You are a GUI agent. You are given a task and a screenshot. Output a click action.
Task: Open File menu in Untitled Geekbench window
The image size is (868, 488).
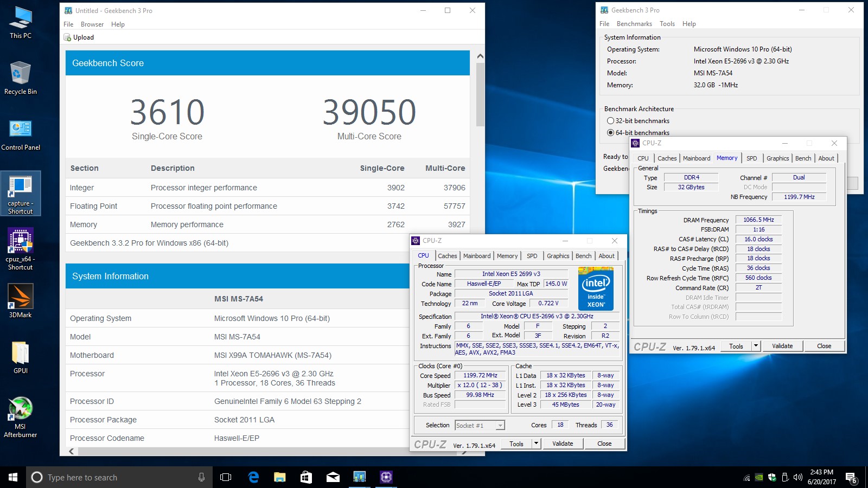[68, 24]
